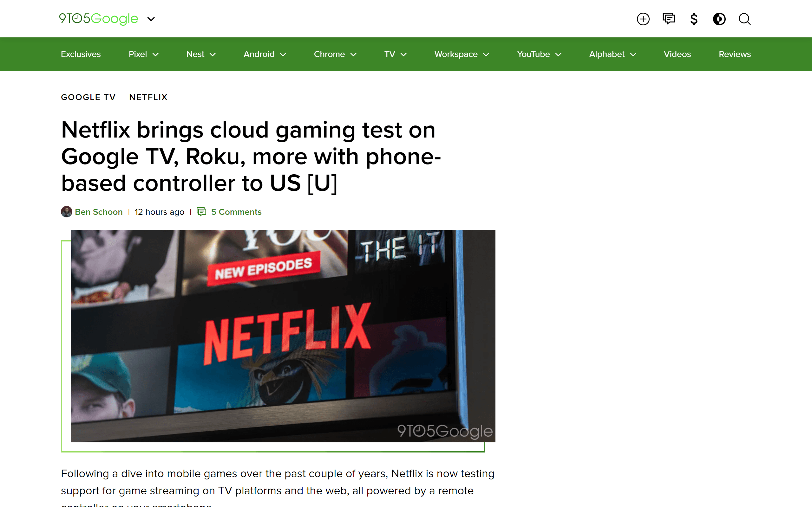Click the comments bubble icon beside 5 Comments
The height and width of the screenshot is (507, 812).
tap(201, 212)
